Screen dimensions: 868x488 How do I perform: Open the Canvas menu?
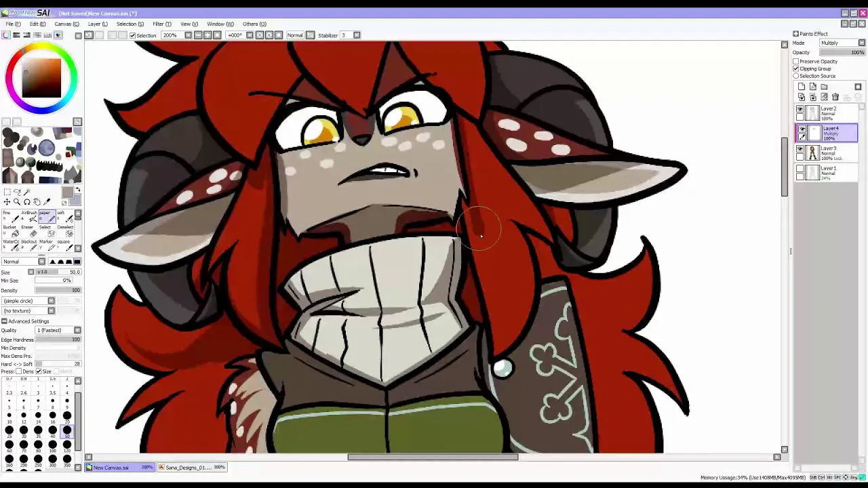[66, 24]
